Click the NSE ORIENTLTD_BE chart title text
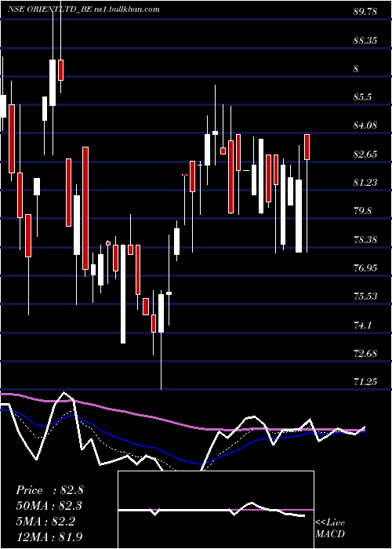Image resolution: width=392 pixels, height=549 pixels. point(84,9)
